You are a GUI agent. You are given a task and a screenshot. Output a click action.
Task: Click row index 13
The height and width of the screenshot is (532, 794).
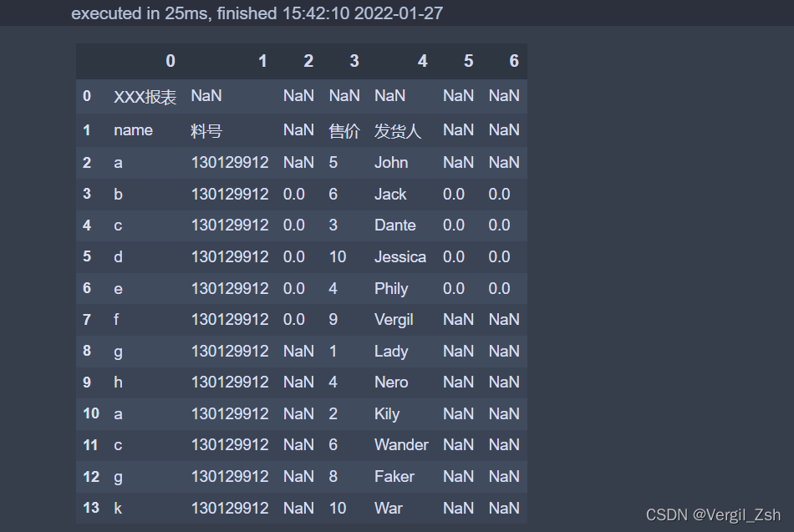point(91,508)
